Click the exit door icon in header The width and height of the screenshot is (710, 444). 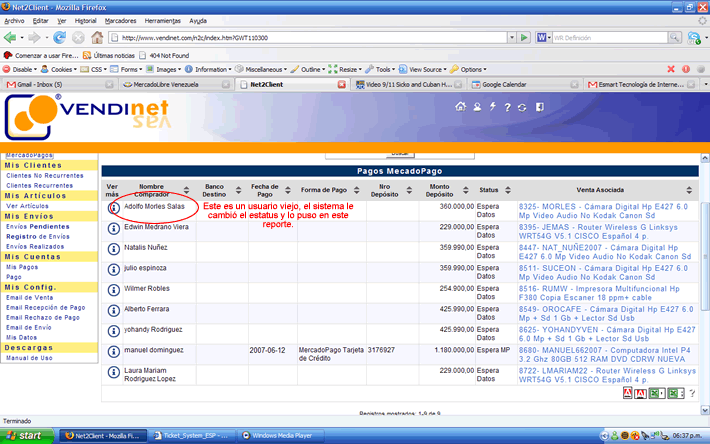click(x=539, y=107)
